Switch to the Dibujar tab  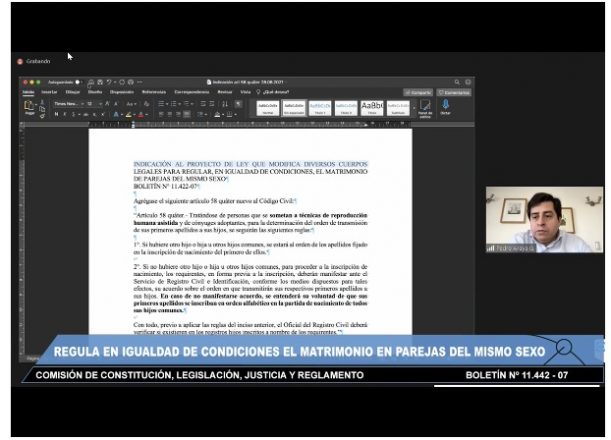(72, 92)
